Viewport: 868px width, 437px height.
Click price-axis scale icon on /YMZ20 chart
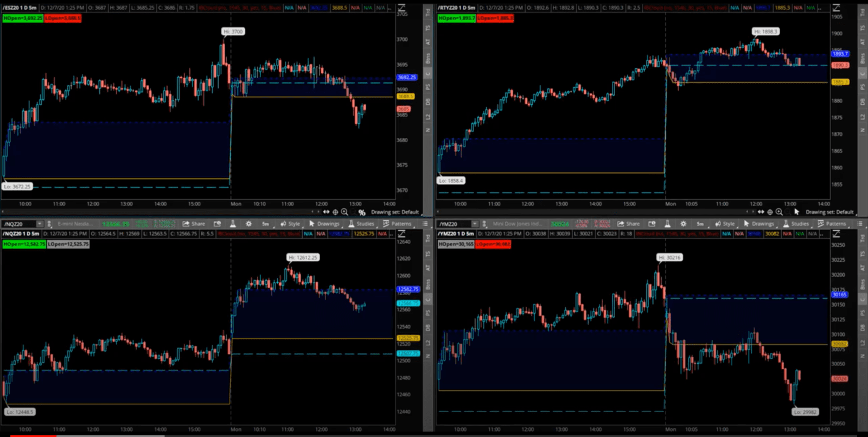click(836, 233)
